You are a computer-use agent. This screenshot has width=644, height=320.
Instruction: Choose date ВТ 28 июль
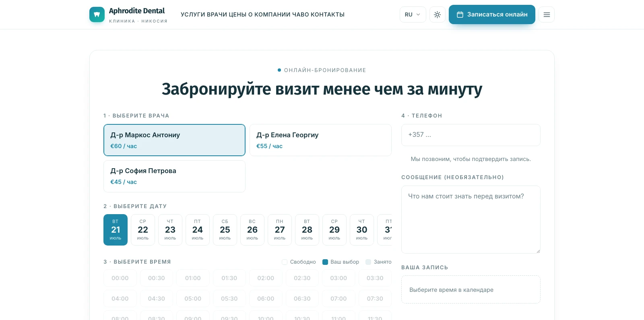coord(307,230)
